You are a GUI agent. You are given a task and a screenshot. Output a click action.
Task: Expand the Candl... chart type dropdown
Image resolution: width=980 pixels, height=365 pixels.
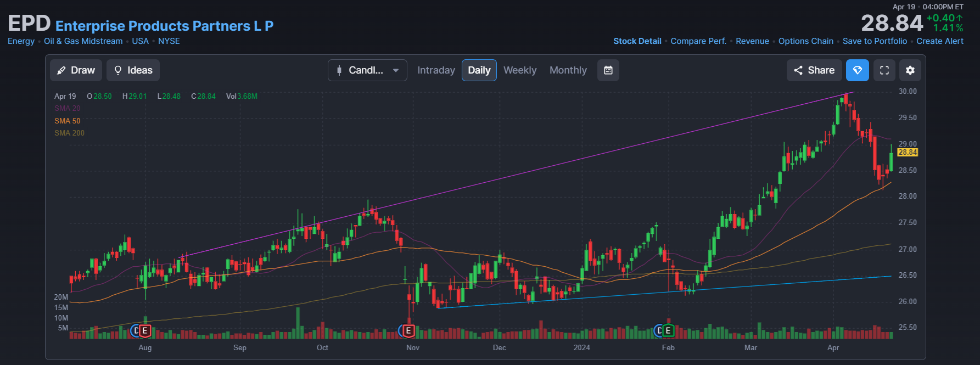click(x=367, y=70)
